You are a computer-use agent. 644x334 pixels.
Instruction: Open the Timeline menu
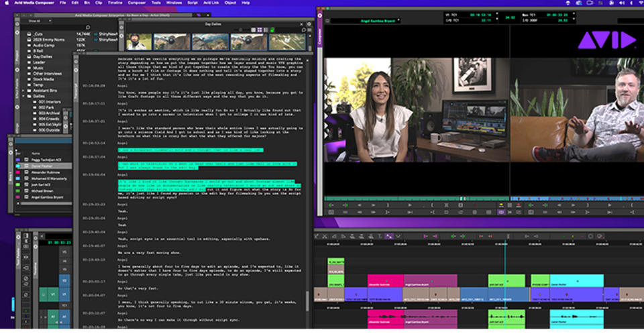click(x=115, y=3)
